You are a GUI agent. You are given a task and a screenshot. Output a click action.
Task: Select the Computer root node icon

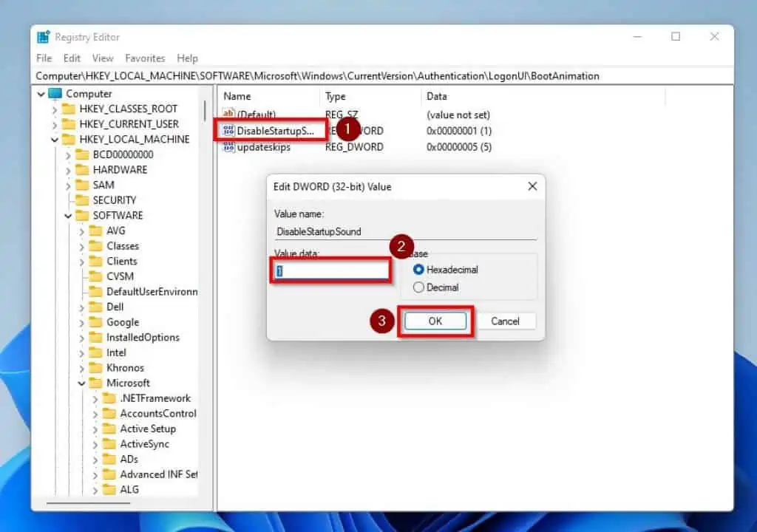[x=55, y=94]
